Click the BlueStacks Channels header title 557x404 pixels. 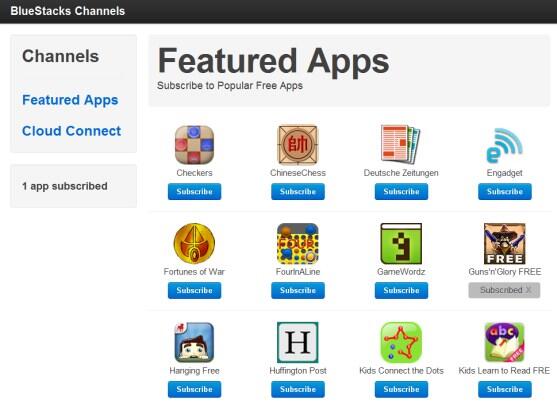67,11
